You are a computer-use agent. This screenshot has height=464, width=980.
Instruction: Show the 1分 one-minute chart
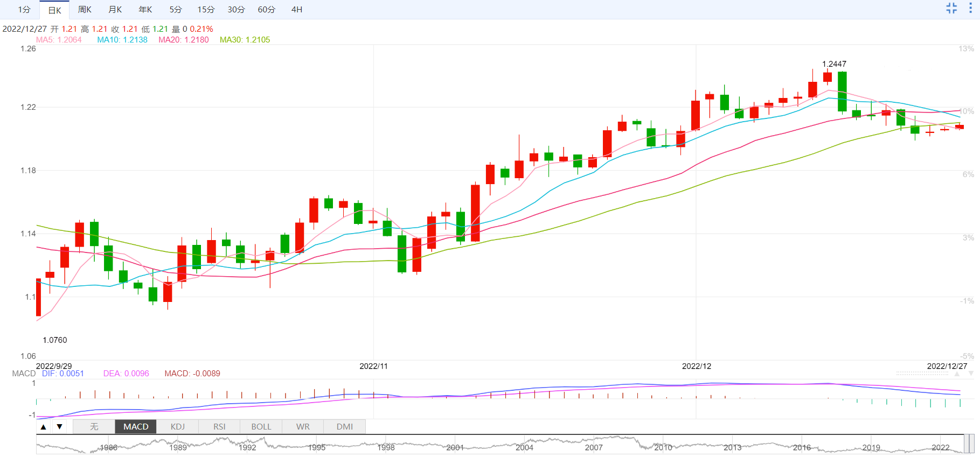[x=24, y=10]
